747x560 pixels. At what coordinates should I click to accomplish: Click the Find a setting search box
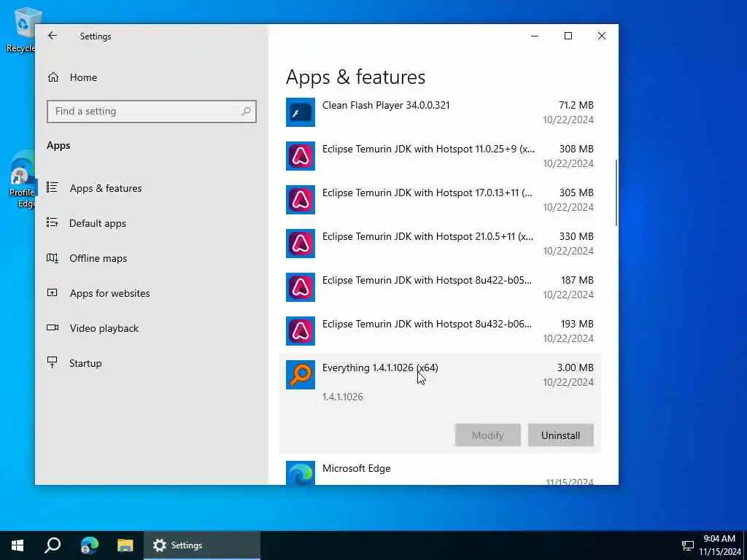(x=152, y=112)
